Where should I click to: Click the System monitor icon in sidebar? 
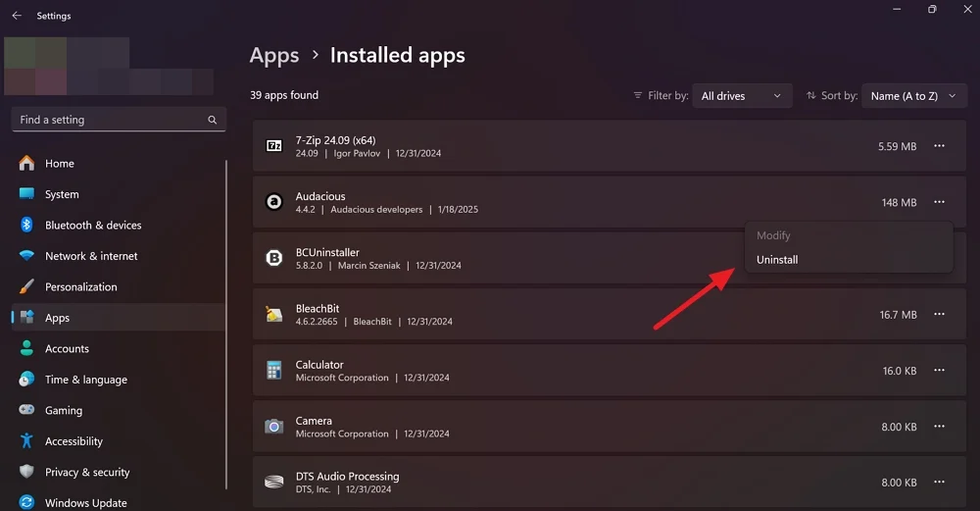coord(26,194)
